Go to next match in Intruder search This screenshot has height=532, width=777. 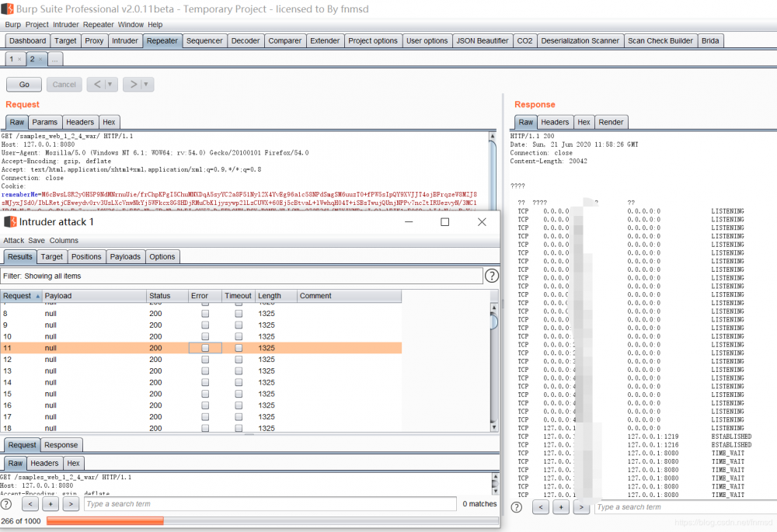(x=71, y=504)
